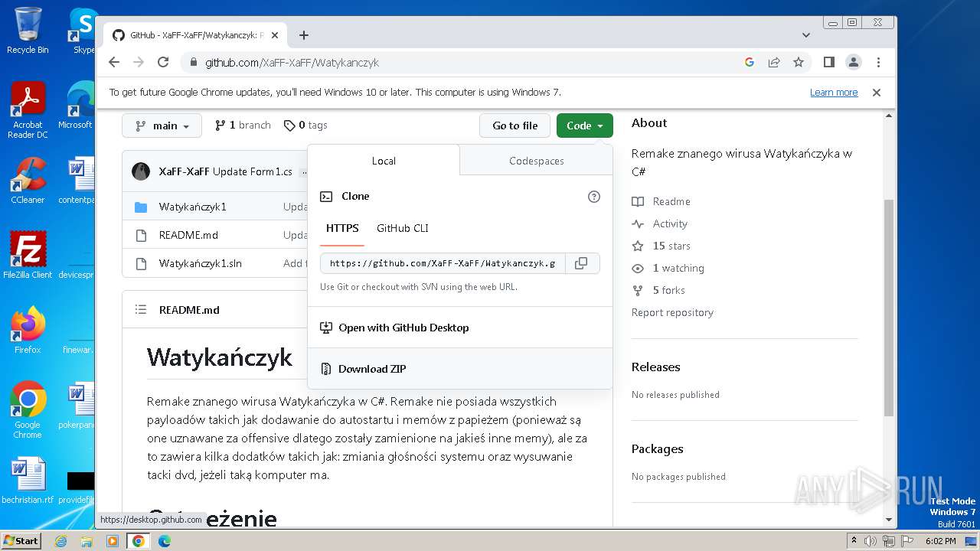This screenshot has height=551, width=980.
Task: View the 15 stars link
Action: [661, 246]
